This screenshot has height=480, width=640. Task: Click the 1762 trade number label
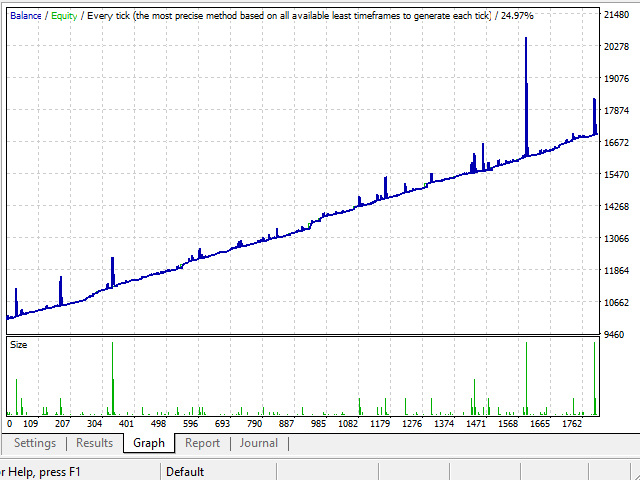(x=572, y=424)
